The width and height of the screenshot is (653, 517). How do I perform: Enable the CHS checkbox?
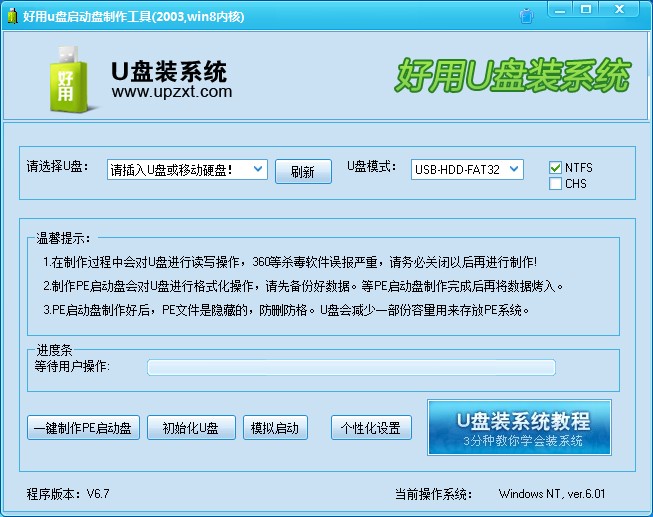(x=555, y=184)
